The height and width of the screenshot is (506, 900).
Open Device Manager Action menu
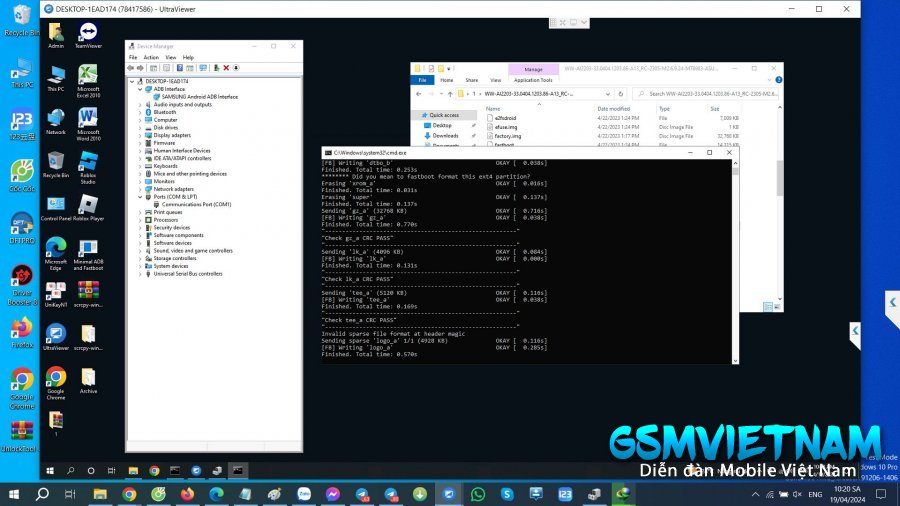tap(151, 57)
